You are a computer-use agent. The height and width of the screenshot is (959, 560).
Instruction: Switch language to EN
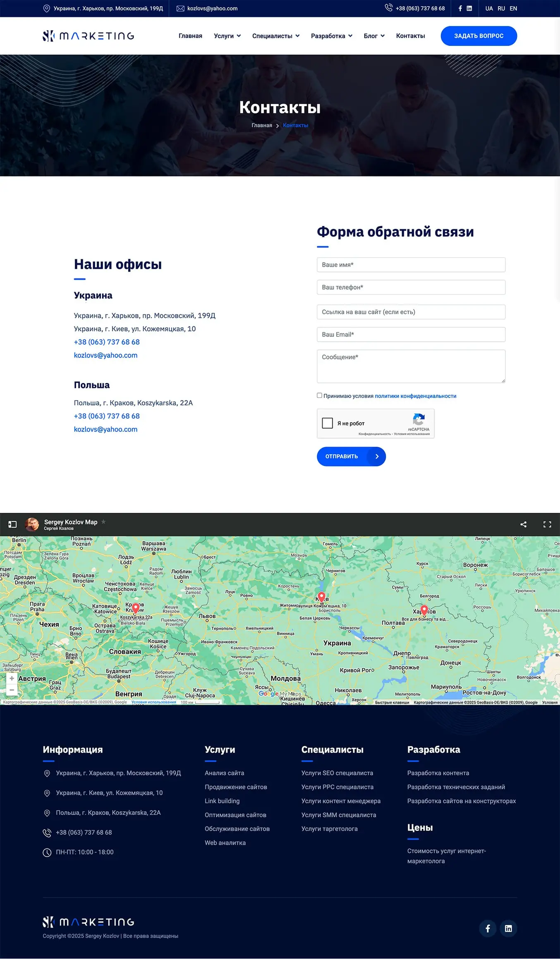pyautogui.click(x=513, y=8)
